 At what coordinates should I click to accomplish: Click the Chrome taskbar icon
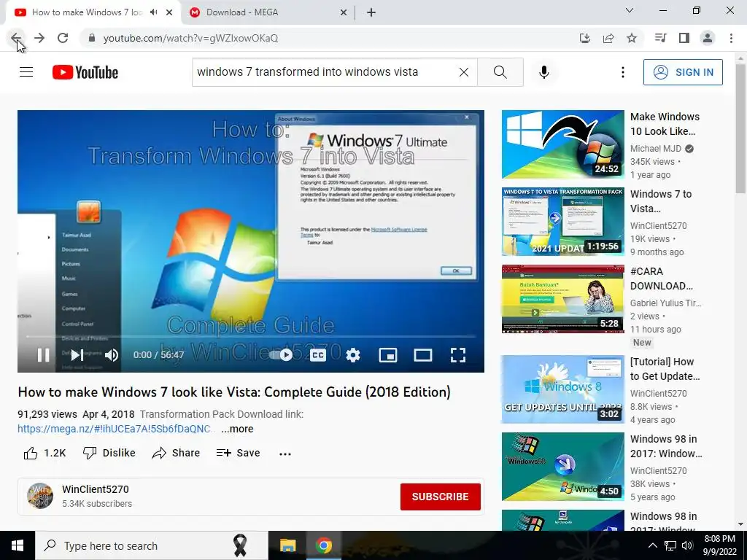323,545
